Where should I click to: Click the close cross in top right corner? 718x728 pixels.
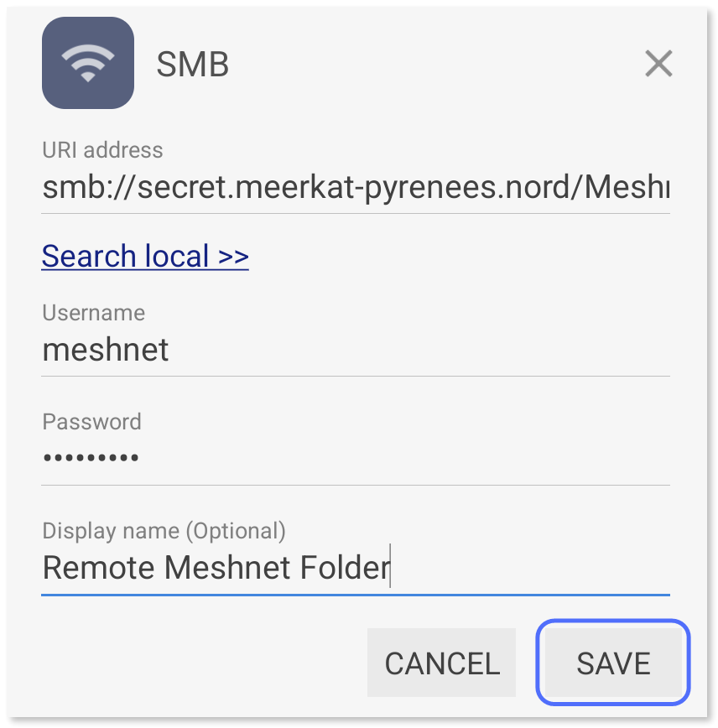pos(658,64)
